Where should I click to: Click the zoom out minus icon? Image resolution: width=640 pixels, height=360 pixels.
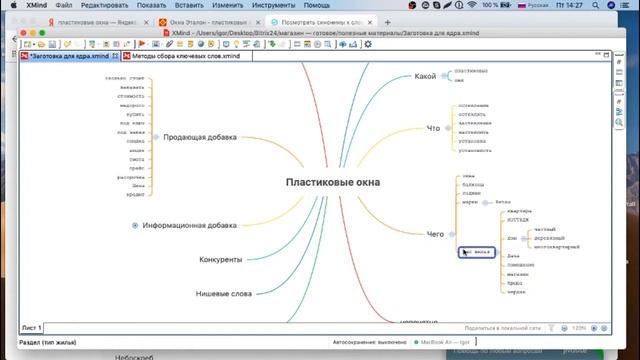tap(564, 328)
